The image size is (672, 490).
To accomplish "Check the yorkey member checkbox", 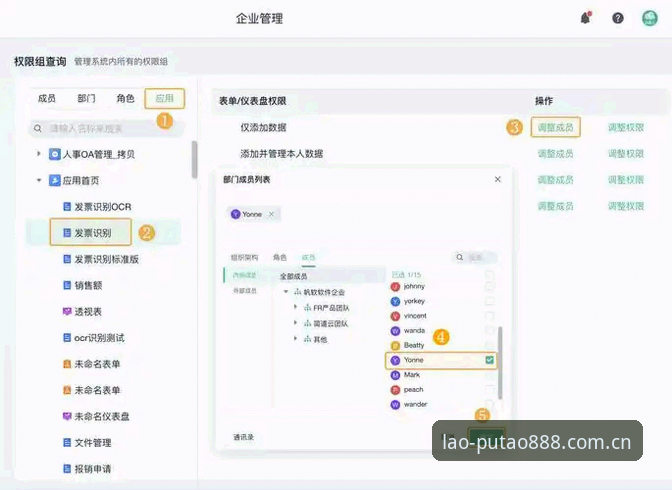I will tap(489, 301).
